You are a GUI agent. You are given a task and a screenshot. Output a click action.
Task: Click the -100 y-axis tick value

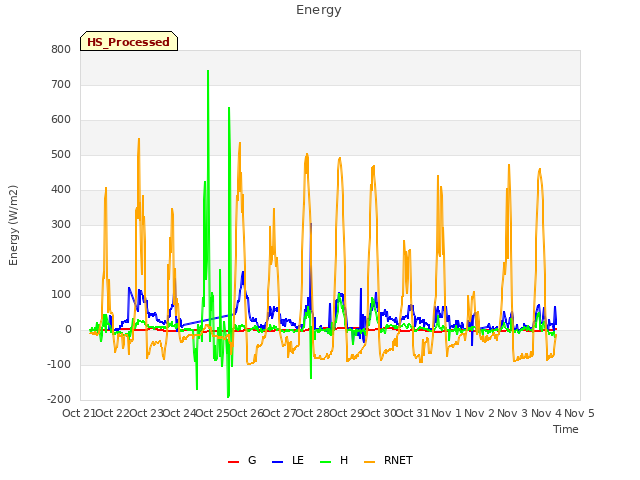(59, 364)
